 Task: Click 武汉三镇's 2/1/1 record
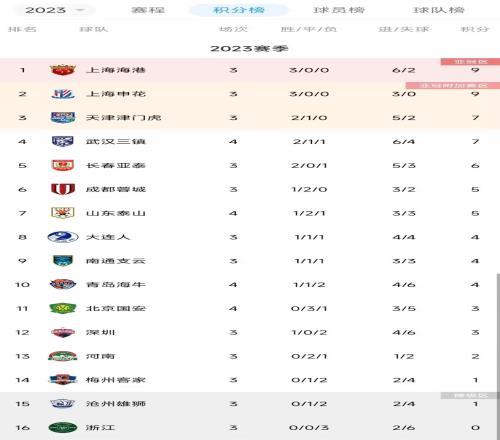tap(309, 142)
